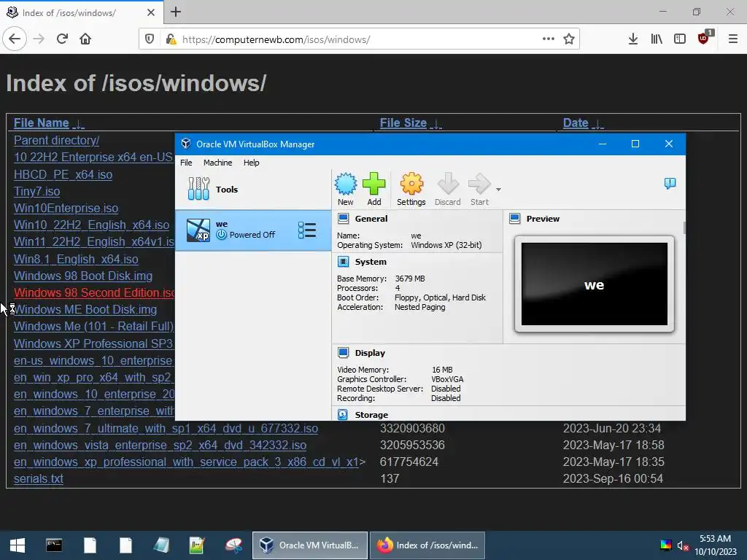This screenshot has width=747, height=560.
Task: Click the notification center icon in VirtualBox
Action: click(670, 183)
